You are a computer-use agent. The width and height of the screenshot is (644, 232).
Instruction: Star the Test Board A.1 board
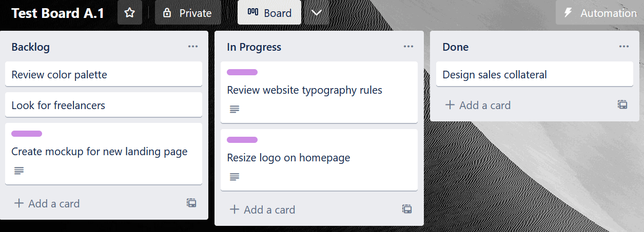tap(130, 13)
